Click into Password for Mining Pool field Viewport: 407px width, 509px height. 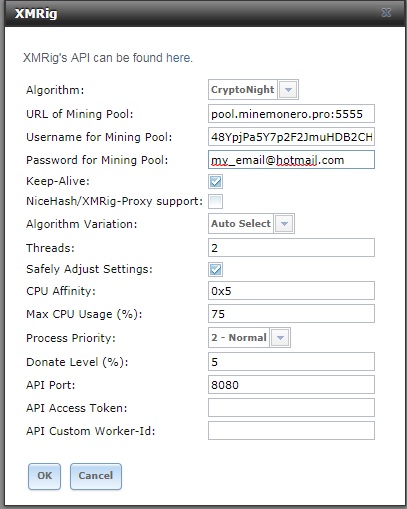291,160
